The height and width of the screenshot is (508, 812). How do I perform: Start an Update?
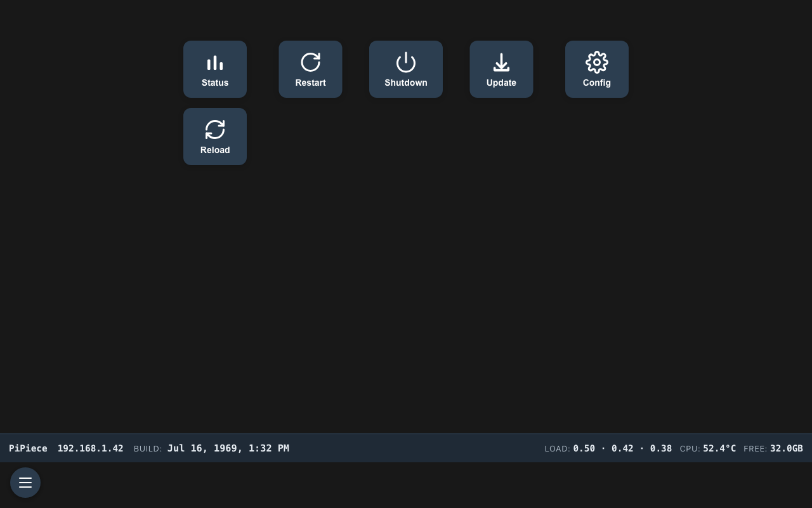point(501,69)
